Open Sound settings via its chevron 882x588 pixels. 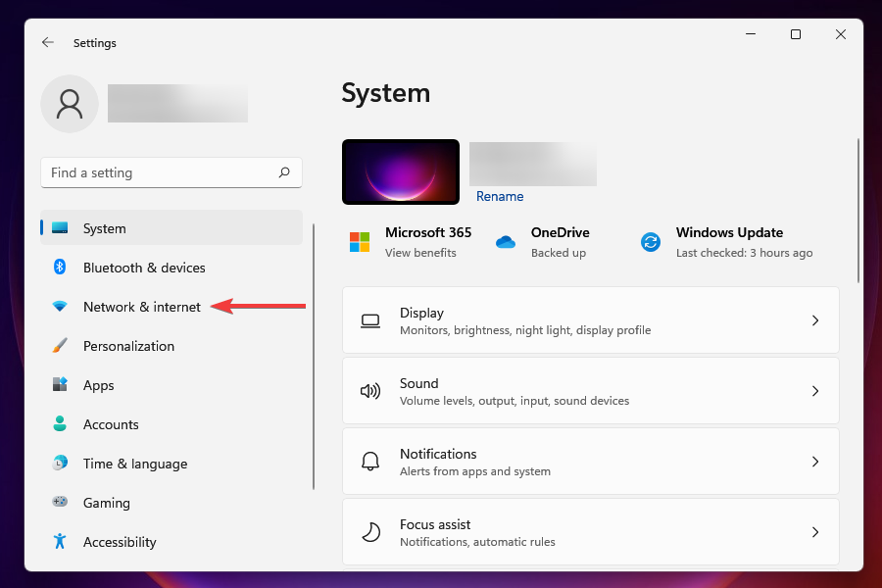point(815,391)
